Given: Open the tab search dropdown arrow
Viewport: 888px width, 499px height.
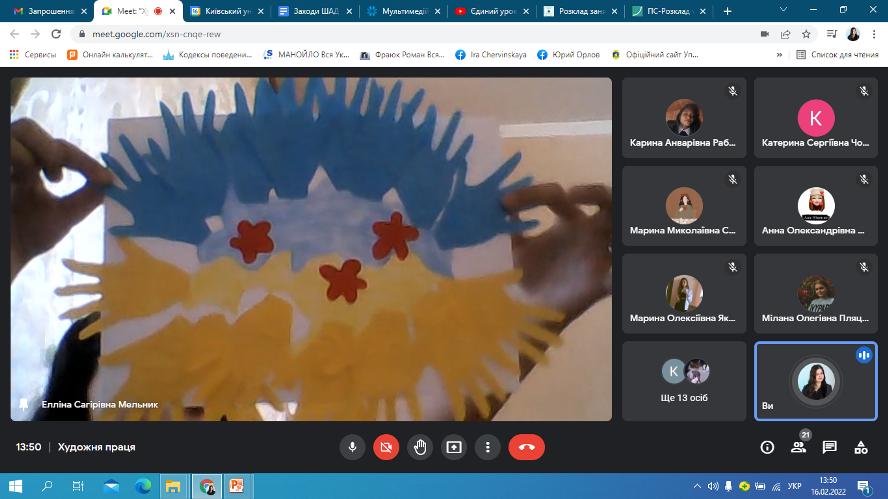Looking at the screenshot, I should 783,10.
